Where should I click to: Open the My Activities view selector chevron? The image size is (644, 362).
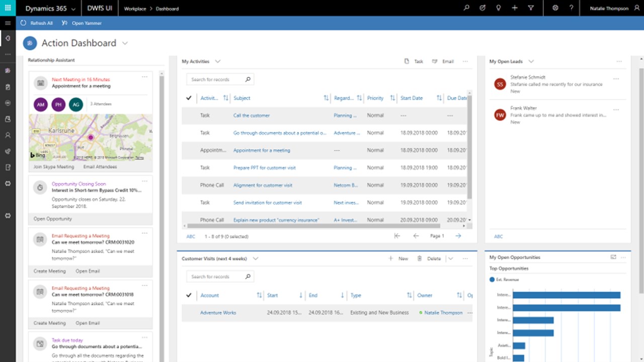217,61
